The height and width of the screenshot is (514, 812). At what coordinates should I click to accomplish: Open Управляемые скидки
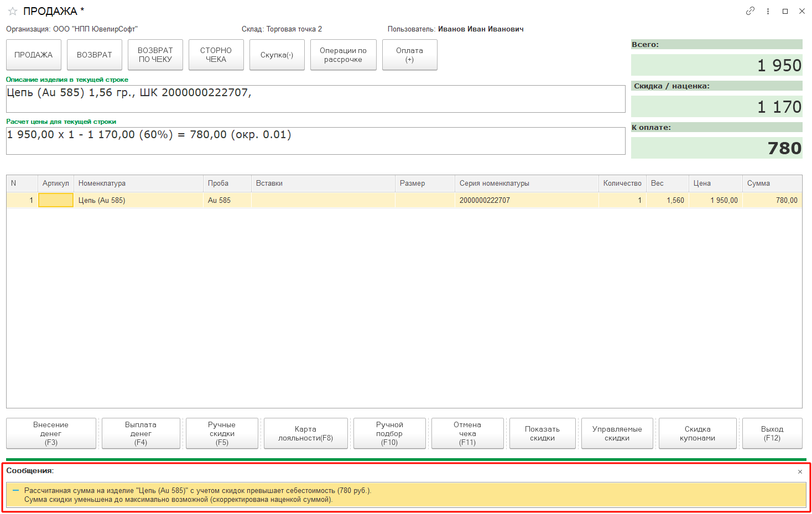point(617,433)
